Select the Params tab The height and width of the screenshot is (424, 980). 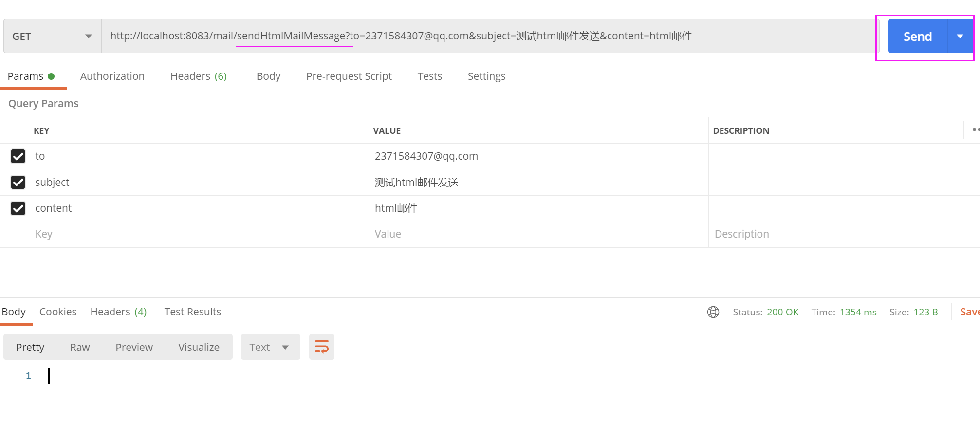31,76
